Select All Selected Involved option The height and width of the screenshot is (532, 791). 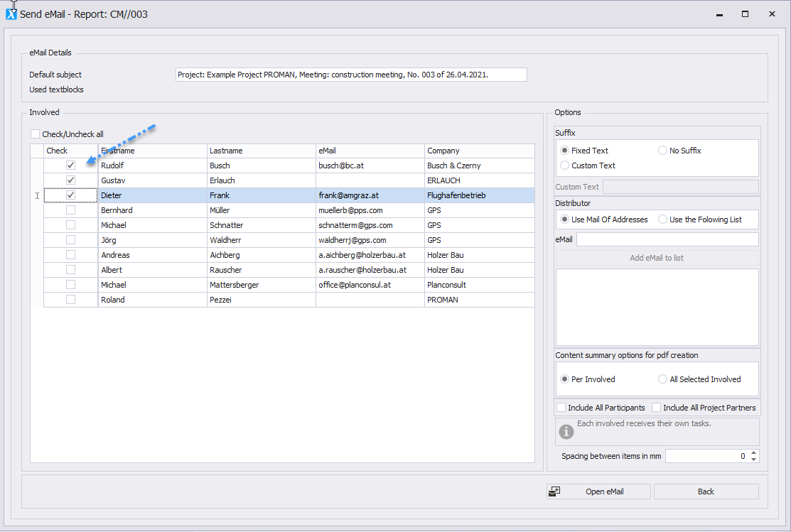click(662, 379)
